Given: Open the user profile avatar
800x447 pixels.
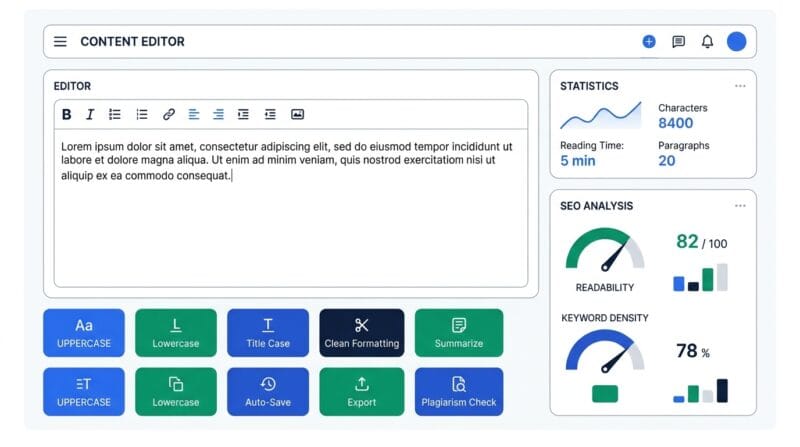Looking at the screenshot, I should click(x=737, y=41).
